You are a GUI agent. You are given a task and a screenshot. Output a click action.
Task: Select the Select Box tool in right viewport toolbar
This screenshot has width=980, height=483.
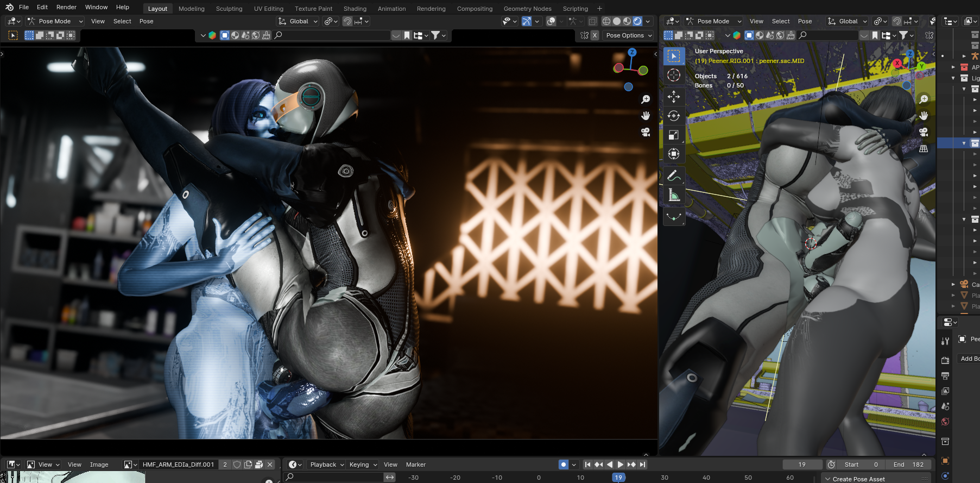[674, 56]
